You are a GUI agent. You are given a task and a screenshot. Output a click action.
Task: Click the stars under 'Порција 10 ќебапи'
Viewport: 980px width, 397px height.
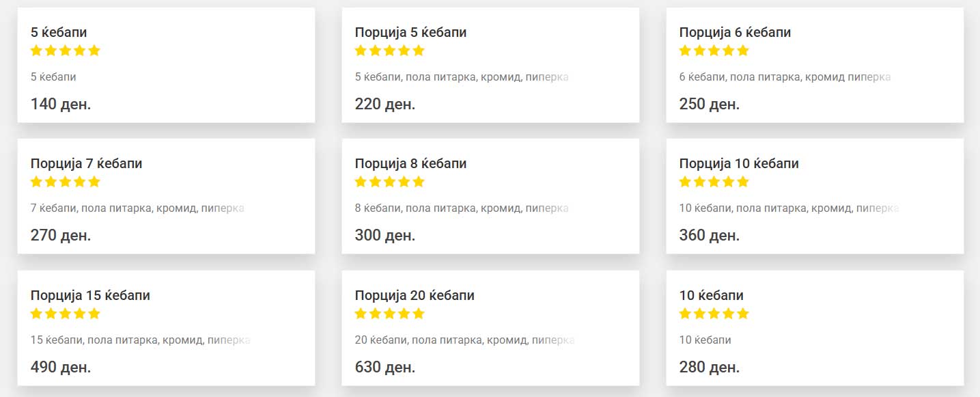point(714,182)
